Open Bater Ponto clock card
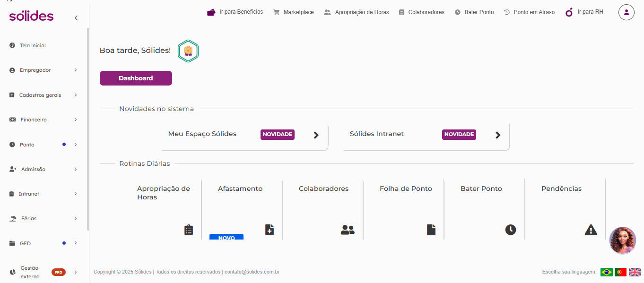Screen dimensions: 644x283 (x=484, y=209)
